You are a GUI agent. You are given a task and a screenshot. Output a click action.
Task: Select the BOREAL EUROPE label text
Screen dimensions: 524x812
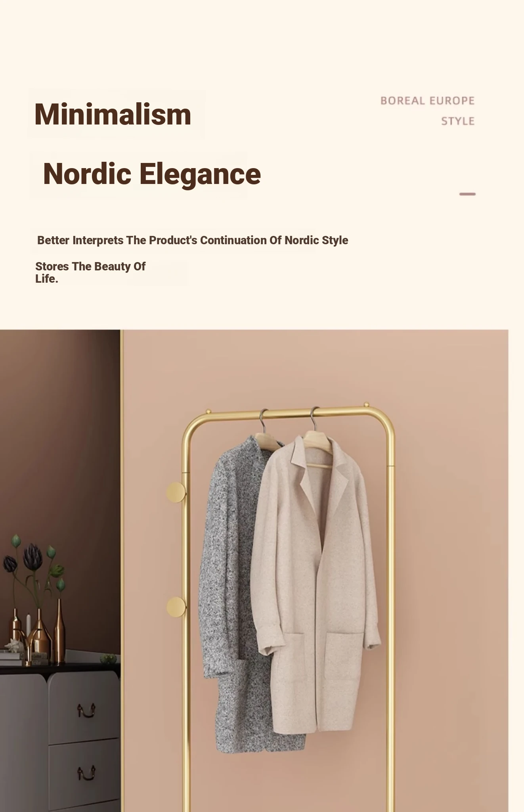(x=427, y=101)
